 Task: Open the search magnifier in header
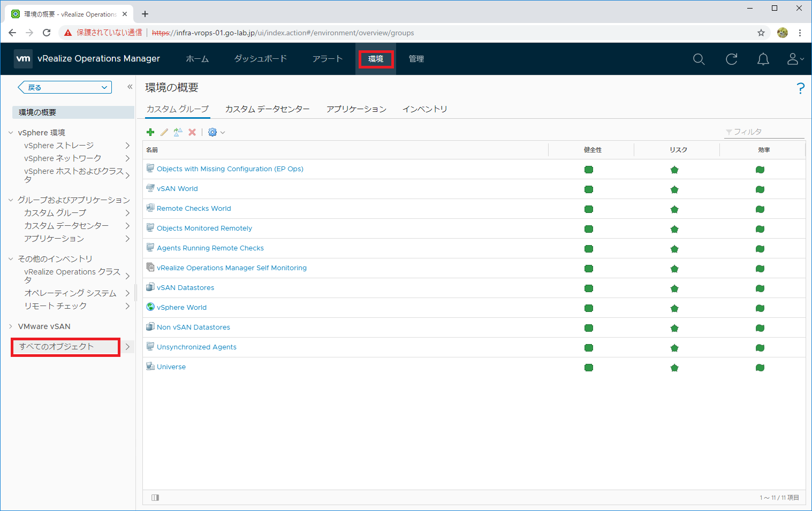(x=699, y=59)
